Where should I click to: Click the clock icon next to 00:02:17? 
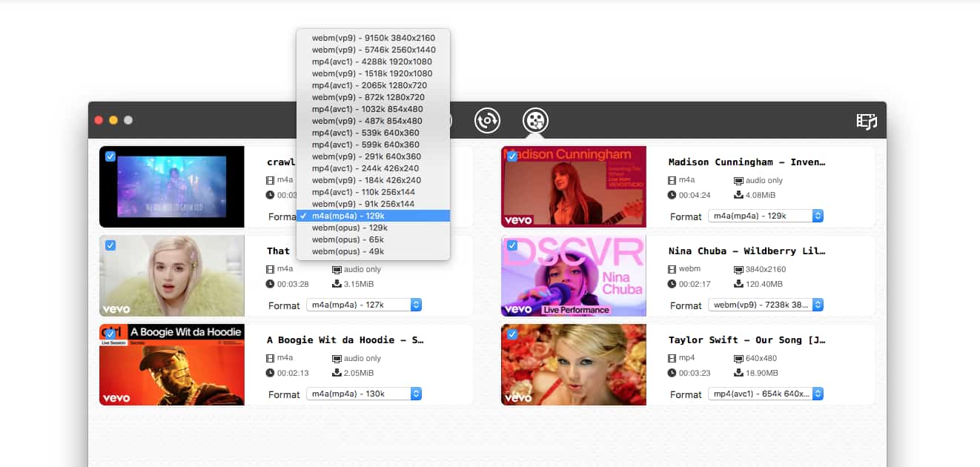pos(672,284)
